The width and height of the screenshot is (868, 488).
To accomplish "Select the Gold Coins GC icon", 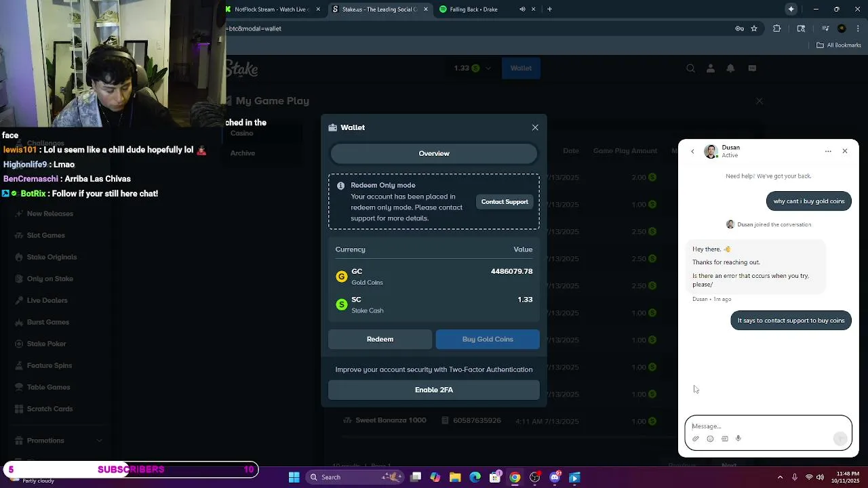I will 342,277.
